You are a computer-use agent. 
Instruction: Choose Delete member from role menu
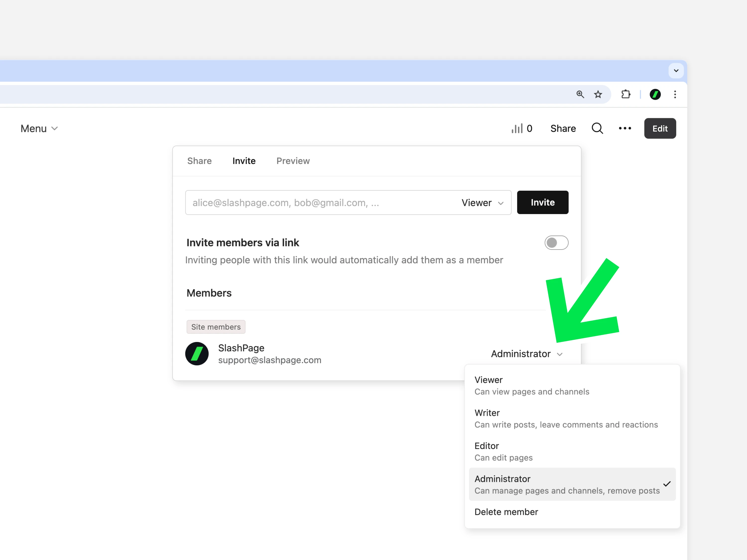tap(506, 512)
